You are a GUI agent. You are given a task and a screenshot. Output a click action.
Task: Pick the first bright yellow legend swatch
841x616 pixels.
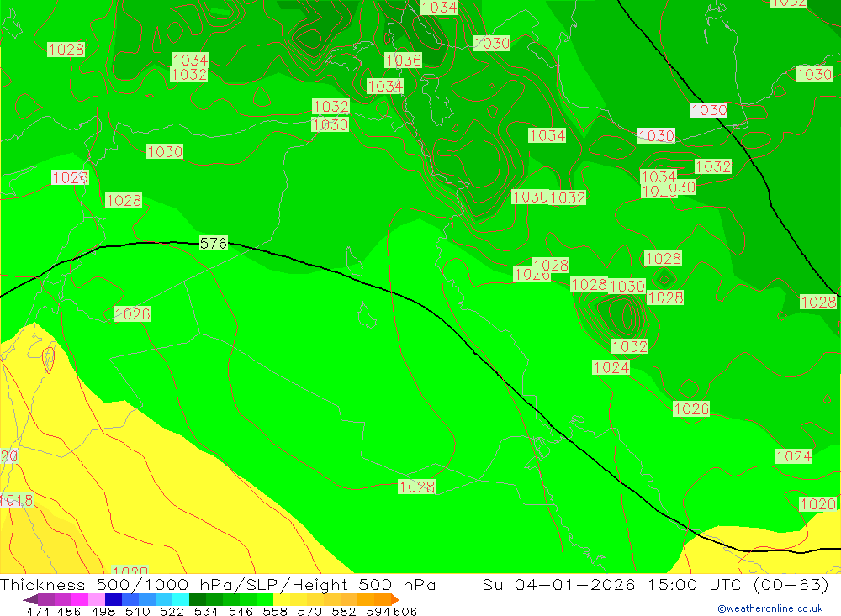(x=282, y=599)
